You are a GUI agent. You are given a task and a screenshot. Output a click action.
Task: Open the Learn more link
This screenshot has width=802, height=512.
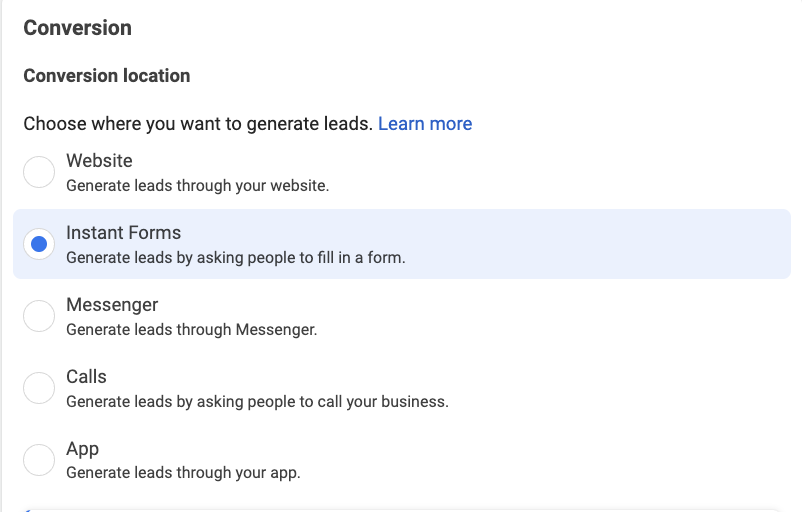(425, 124)
